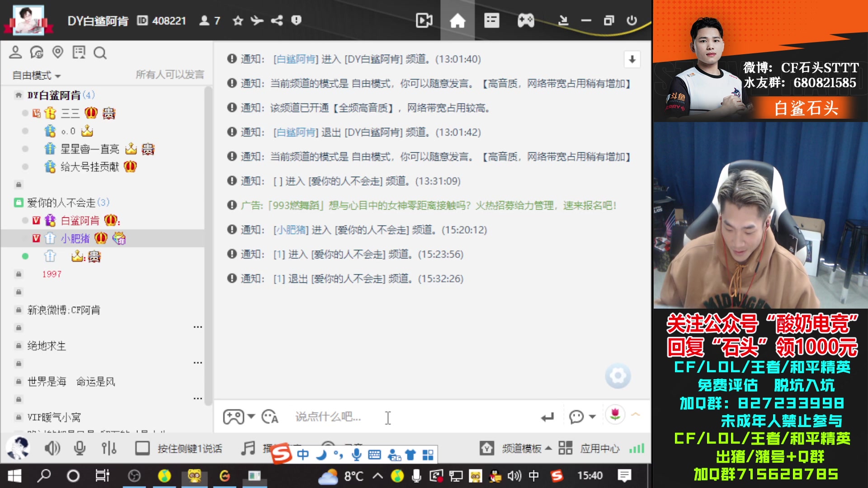Select the 世界是海 命运是风 channel
Screen dimensions: 868x488
click(x=71, y=382)
